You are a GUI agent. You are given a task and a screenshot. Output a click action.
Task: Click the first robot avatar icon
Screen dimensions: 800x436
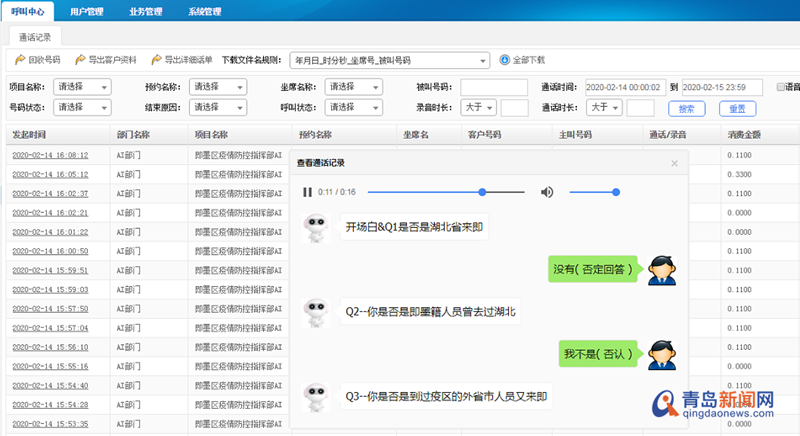(x=317, y=229)
